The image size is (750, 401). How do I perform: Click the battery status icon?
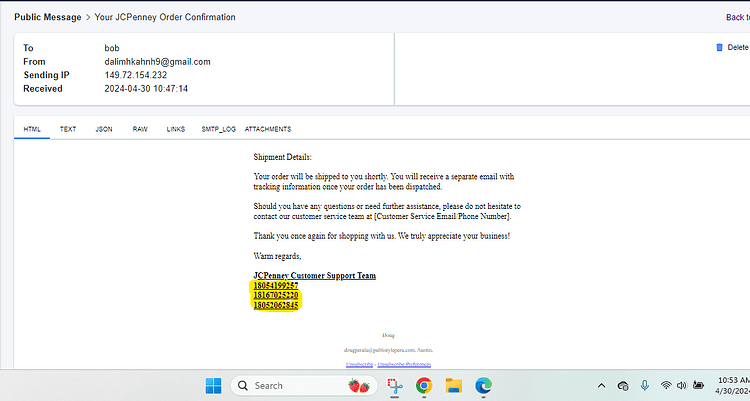[699, 385]
